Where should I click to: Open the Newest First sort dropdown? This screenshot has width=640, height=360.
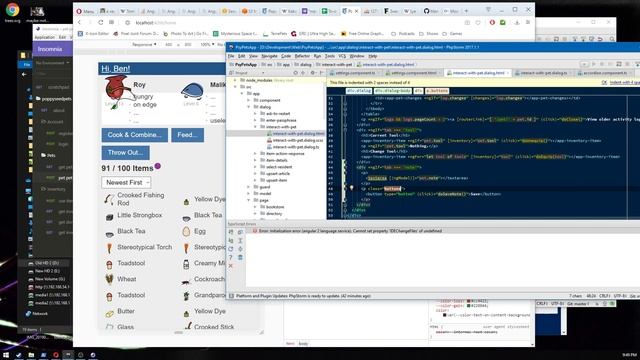pos(126,182)
